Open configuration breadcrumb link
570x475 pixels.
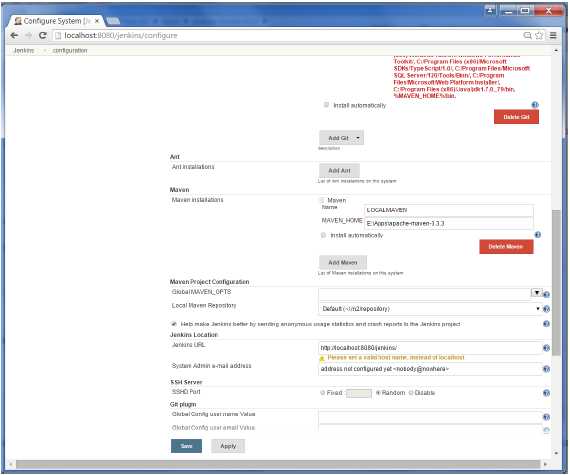pos(70,51)
